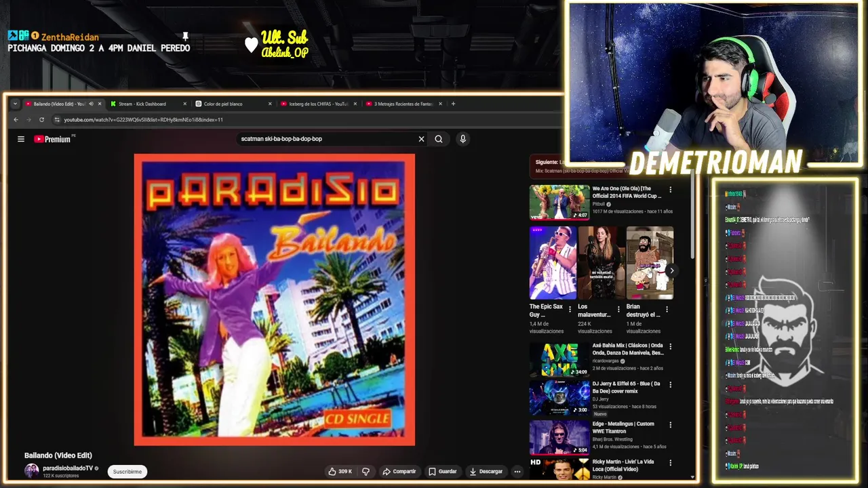Open Brian destruyó el... short thumbnail
The height and width of the screenshot is (488, 868).
click(650, 263)
